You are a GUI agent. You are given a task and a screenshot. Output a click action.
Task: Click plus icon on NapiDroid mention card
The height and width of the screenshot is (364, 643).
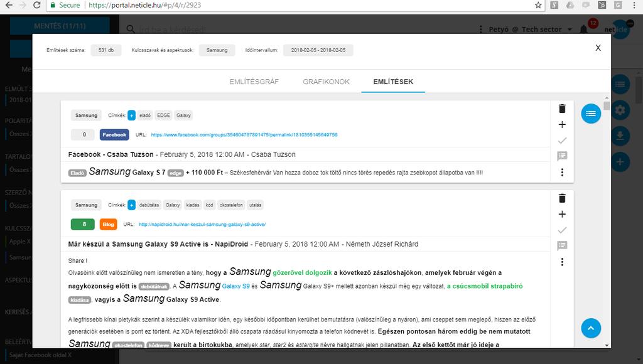coord(562,214)
